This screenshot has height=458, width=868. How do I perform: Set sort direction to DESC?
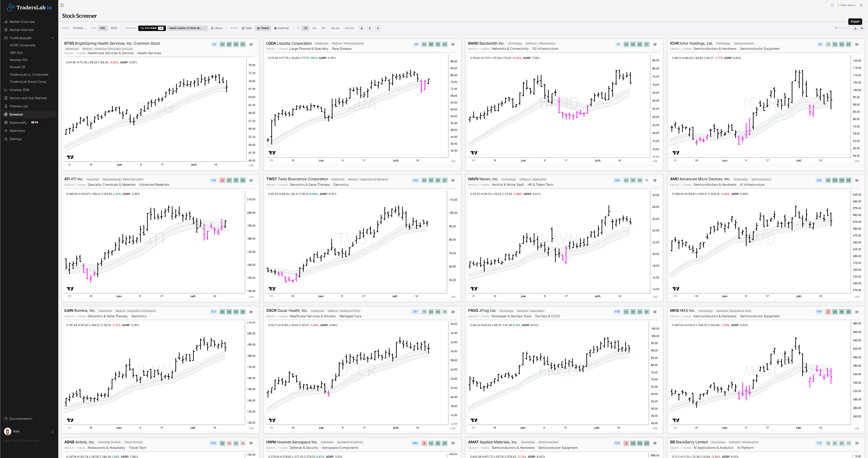[114, 28]
